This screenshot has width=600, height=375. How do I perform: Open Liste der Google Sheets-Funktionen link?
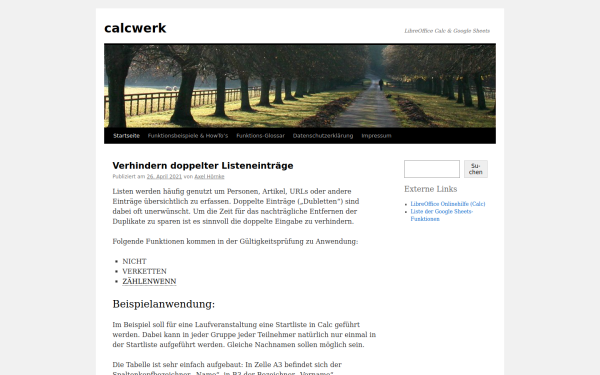point(442,215)
